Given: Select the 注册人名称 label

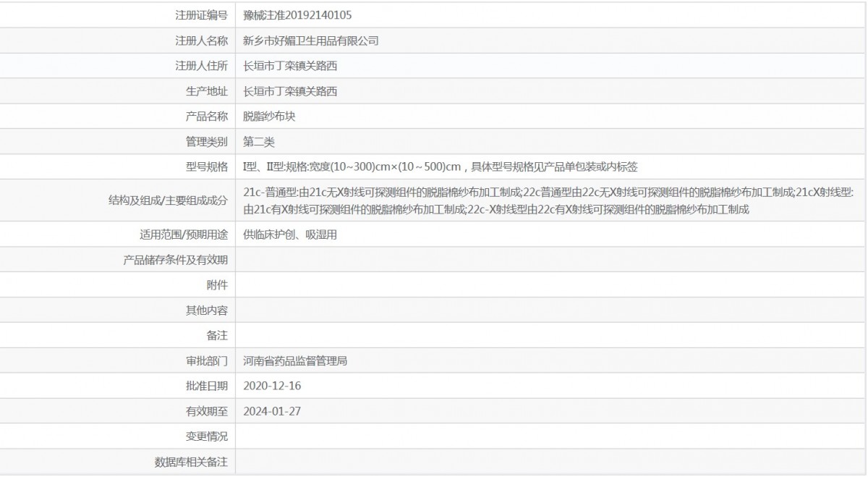Looking at the screenshot, I should click(x=202, y=41).
